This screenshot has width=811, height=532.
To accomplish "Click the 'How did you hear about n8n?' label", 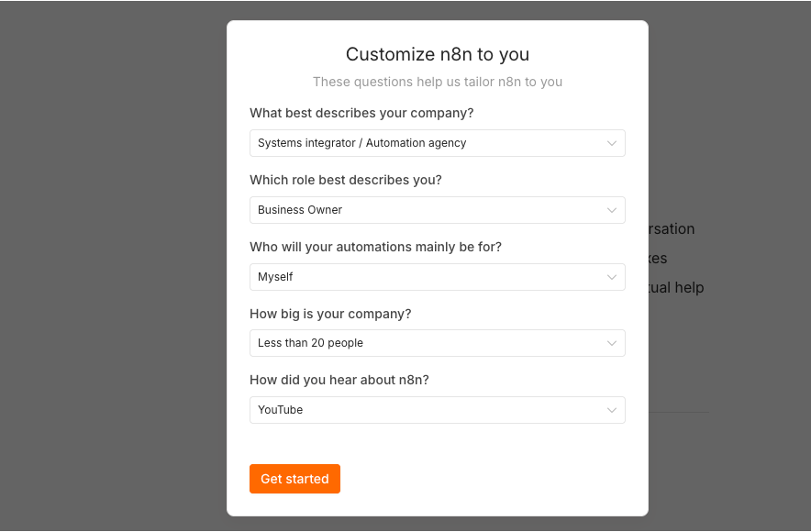I will [339, 380].
